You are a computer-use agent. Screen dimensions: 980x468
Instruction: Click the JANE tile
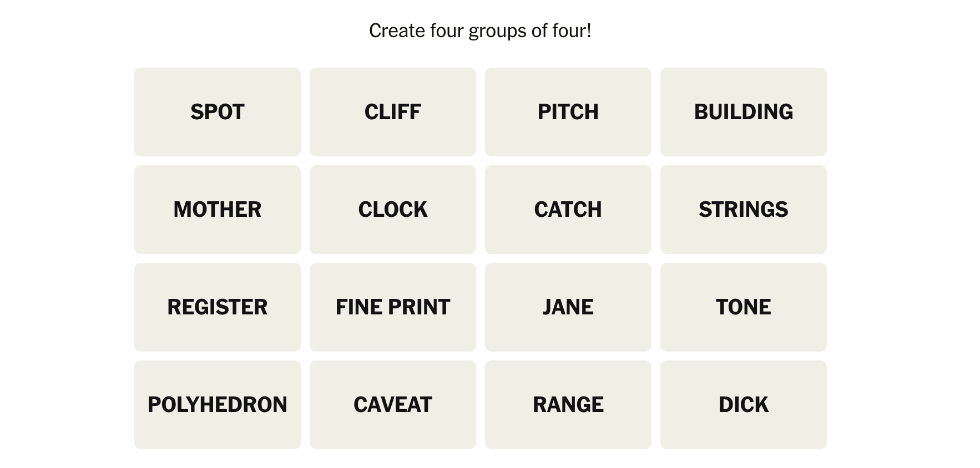pyautogui.click(x=568, y=307)
